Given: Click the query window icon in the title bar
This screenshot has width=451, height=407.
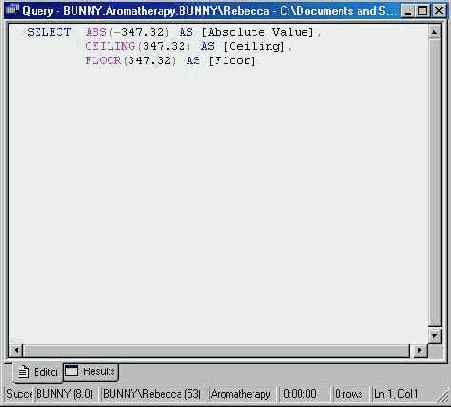Looking at the screenshot, I should 12,10.
